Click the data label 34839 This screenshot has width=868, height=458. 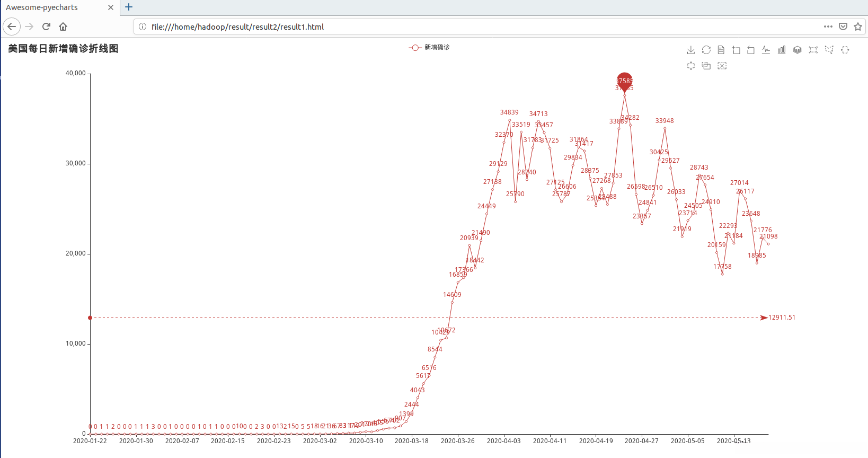pos(509,112)
